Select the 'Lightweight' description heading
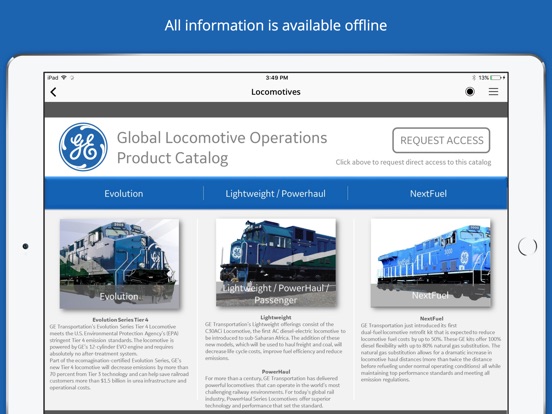This screenshot has height=414, width=552. [276, 317]
